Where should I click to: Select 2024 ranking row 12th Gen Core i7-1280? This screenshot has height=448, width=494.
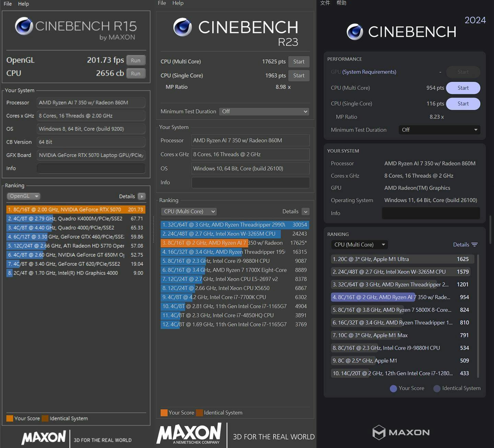click(x=402, y=374)
